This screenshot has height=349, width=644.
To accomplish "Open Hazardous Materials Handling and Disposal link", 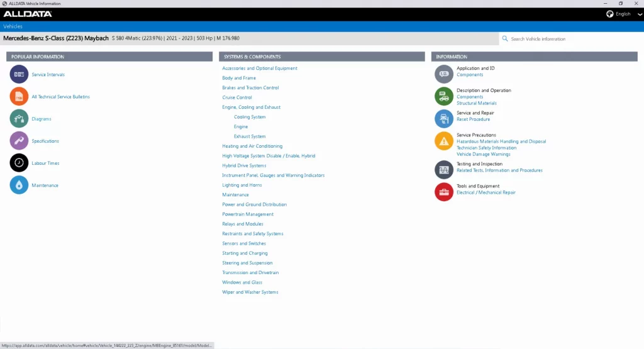I will [501, 141].
